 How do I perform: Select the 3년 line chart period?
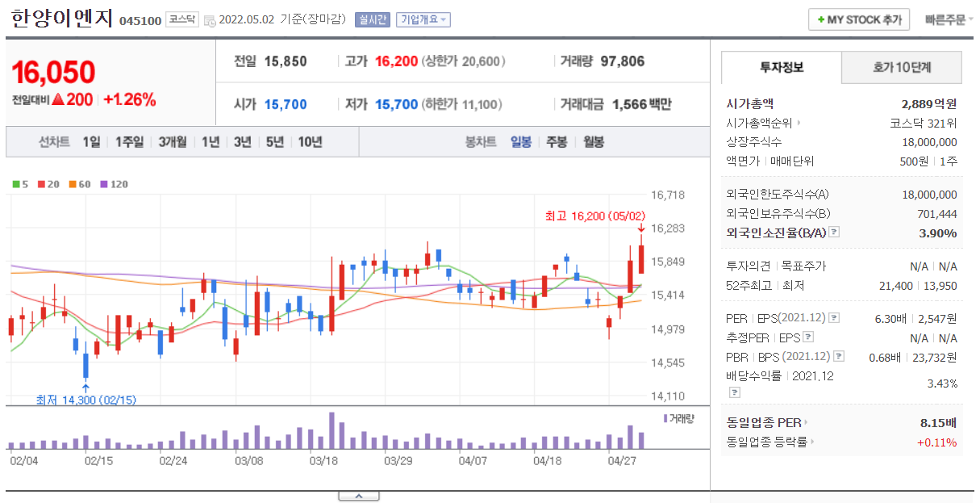coord(243,142)
